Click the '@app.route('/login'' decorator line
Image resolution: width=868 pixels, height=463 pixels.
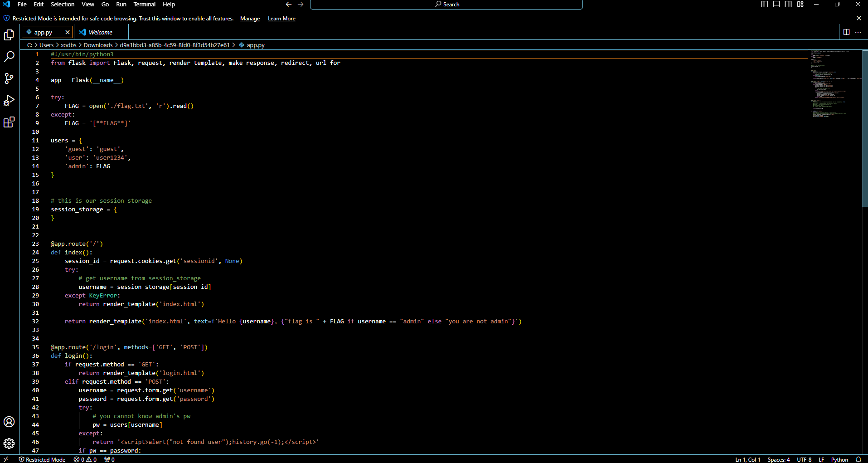[x=129, y=347]
